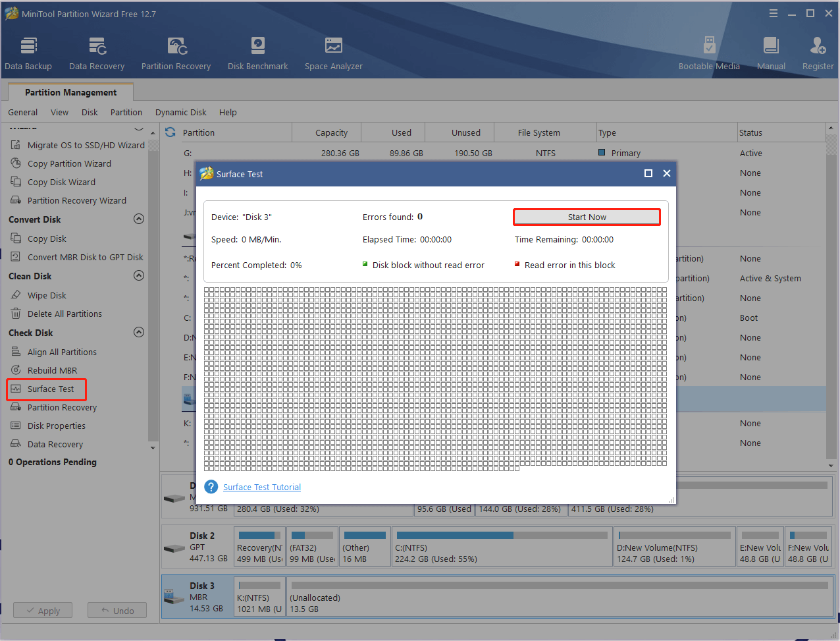
Task: Collapse the Wizard section at the sidebar top
Action: [x=139, y=128]
